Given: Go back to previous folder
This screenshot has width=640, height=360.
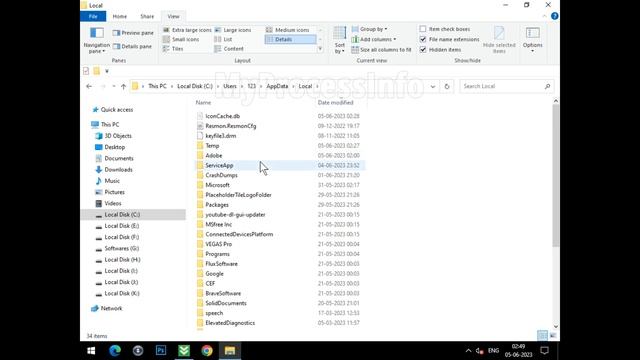Looking at the screenshot, I should click(x=89, y=86).
